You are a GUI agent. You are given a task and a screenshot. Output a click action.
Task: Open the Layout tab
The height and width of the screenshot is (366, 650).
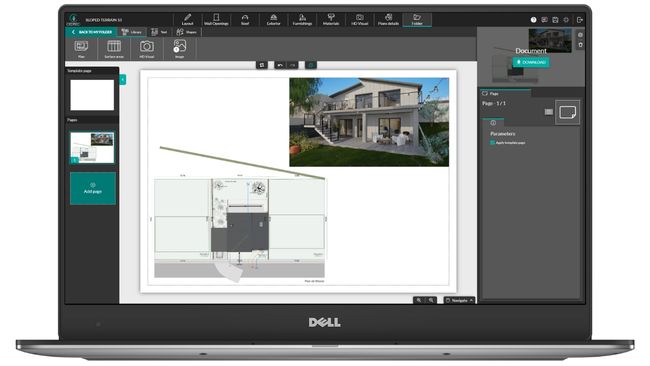187,19
